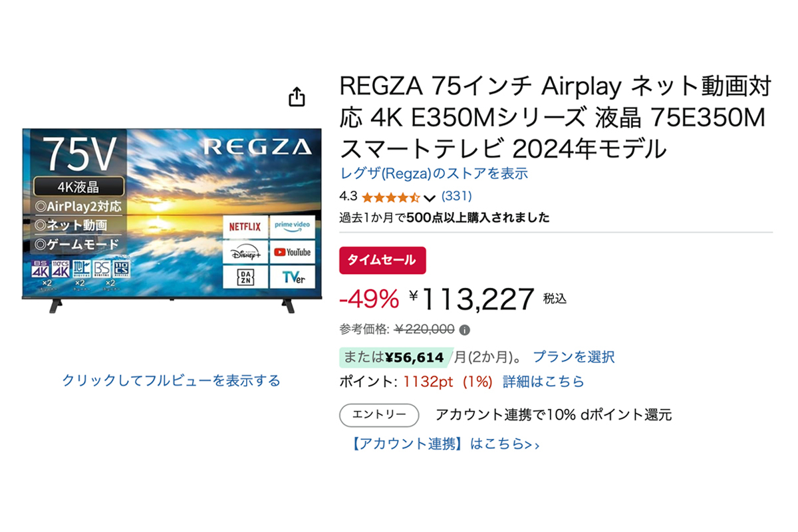Open プランを選択 for monthly payments

pos(574,356)
